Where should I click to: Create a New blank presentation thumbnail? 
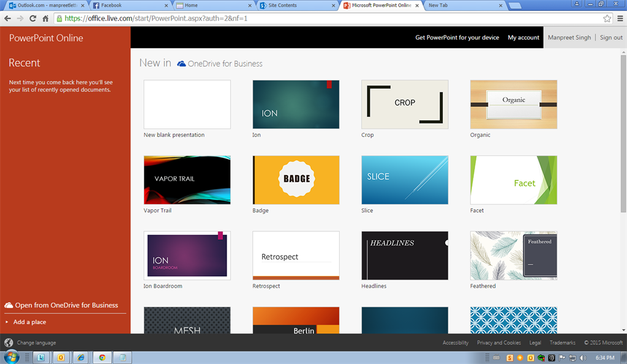(187, 104)
